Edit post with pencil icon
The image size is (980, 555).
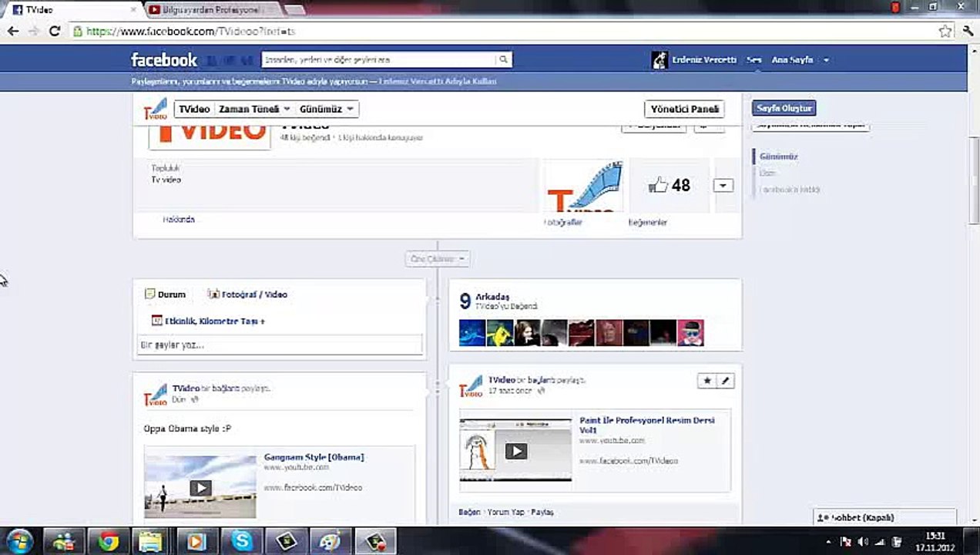tap(725, 381)
